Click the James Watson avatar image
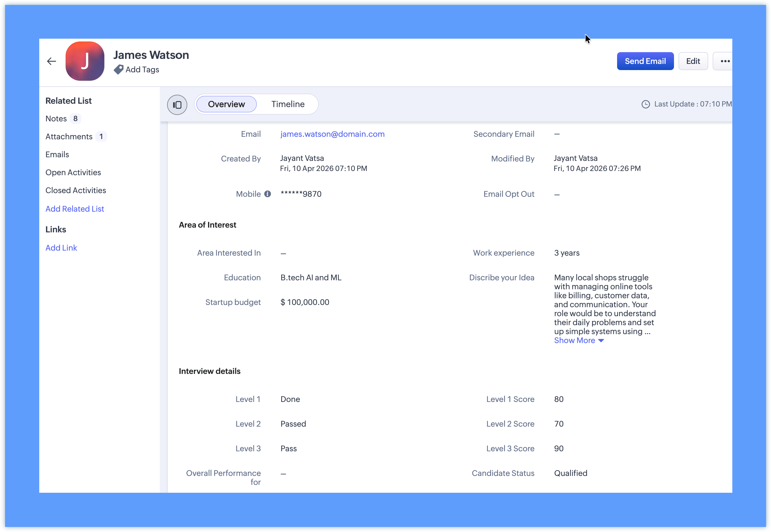Screen dimensions: 771x532 (x=85, y=61)
